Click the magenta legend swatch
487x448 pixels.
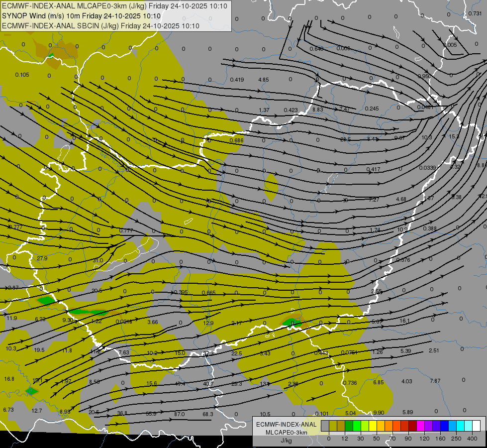(x=421, y=426)
